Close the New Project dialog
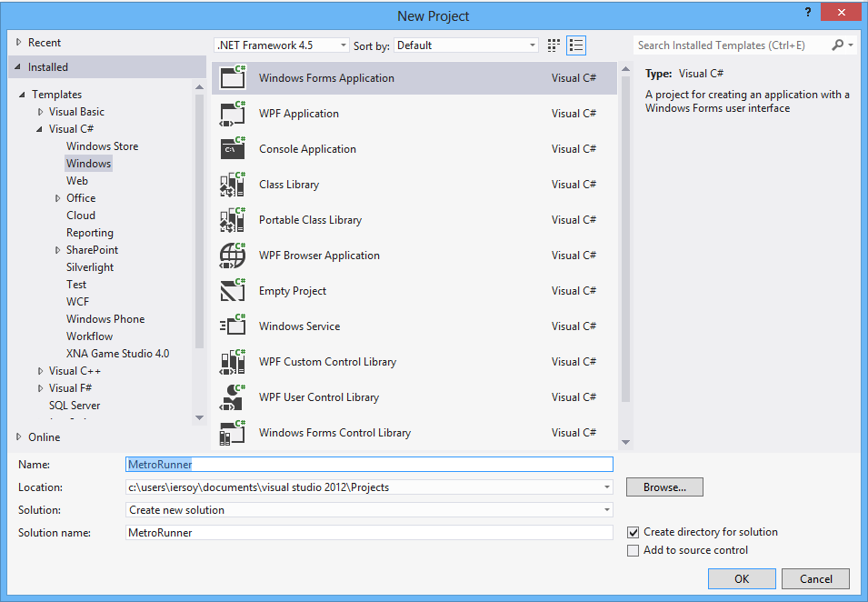The width and height of the screenshot is (868, 602). (841, 12)
